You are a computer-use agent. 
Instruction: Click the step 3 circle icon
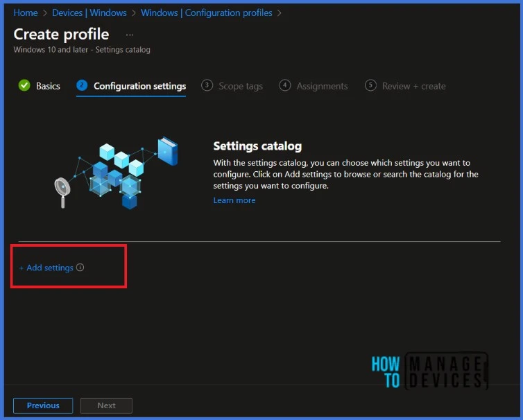point(207,86)
